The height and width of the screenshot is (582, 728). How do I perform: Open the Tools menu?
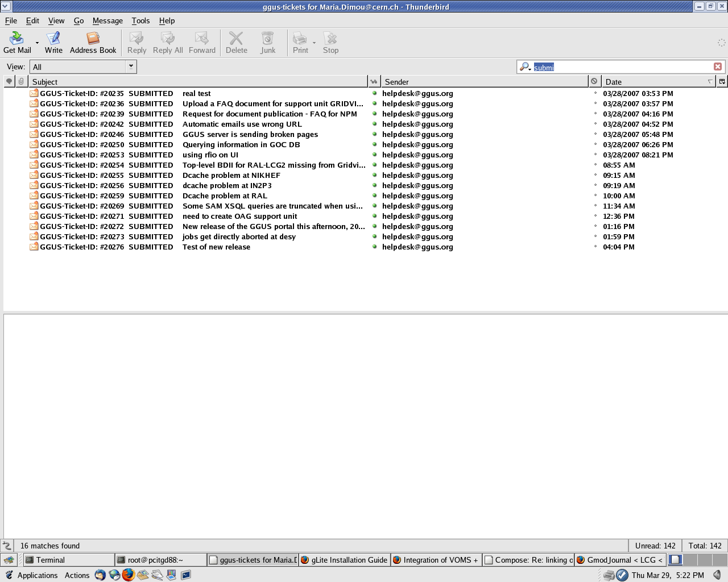(140, 20)
